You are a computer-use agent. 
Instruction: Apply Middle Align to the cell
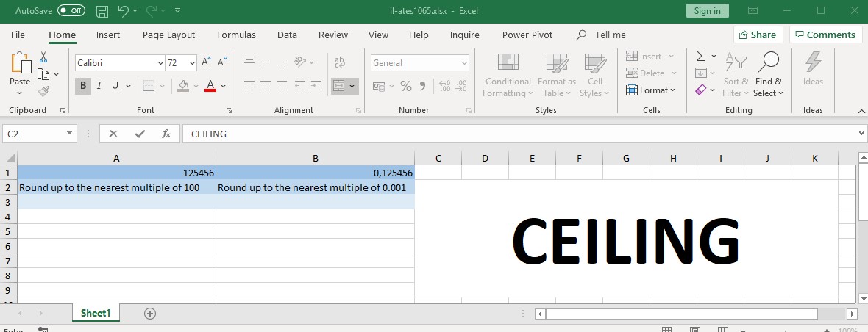click(x=266, y=61)
